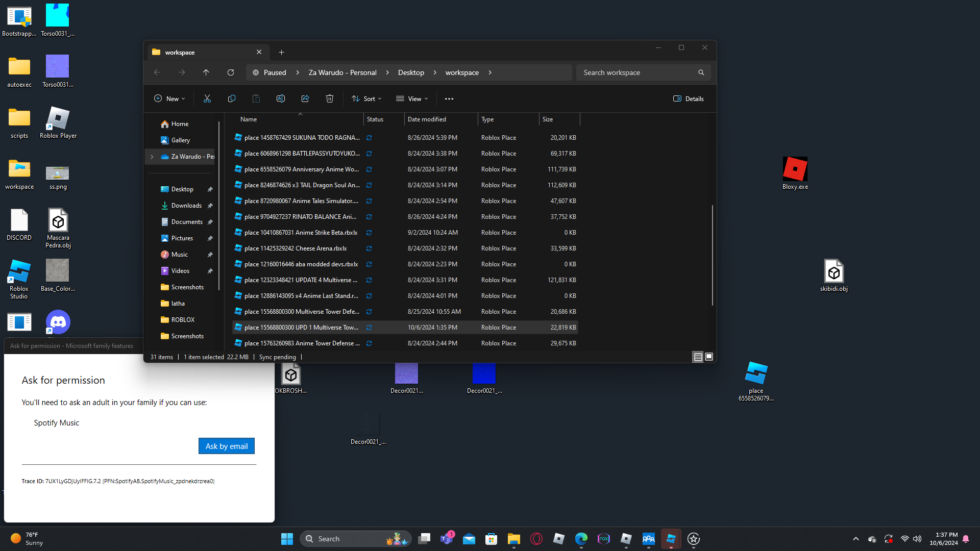Navigate up one folder level

click(x=206, y=72)
